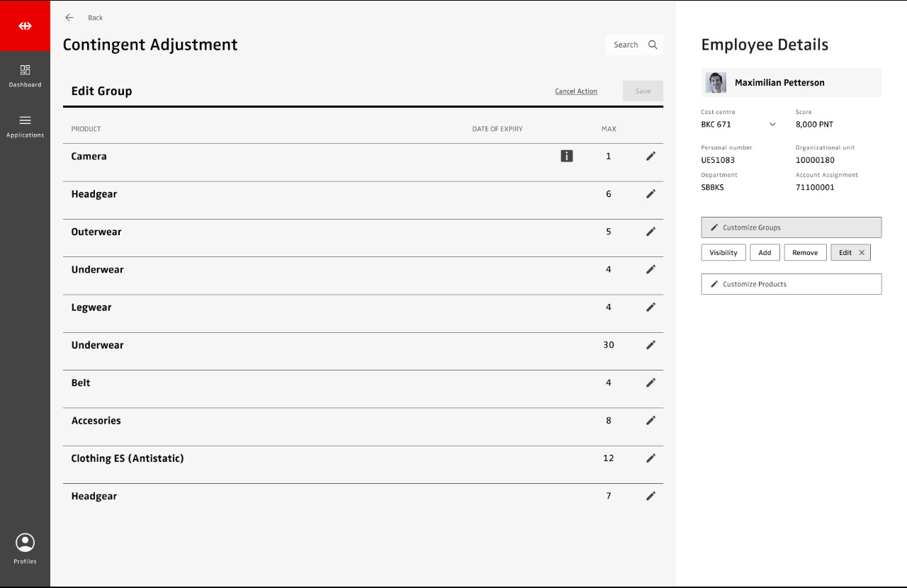The width and height of the screenshot is (907, 588).
Task: Open the Dashboard from sidebar
Action: tap(25, 76)
